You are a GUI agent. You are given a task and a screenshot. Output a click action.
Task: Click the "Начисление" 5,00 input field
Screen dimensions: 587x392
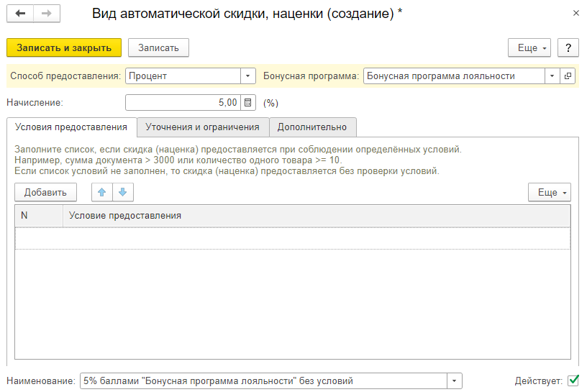click(x=183, y=103)
